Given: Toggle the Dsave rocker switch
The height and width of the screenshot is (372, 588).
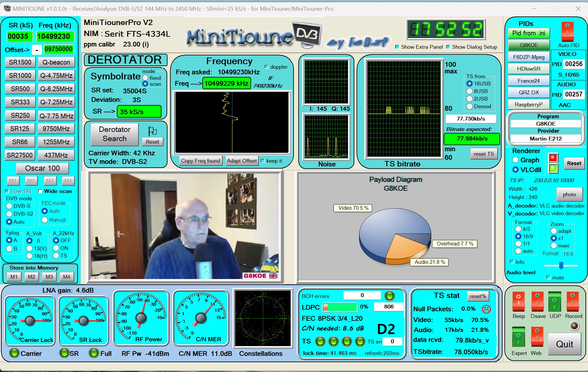Looking at the screenshot, I should pos(537,301).
